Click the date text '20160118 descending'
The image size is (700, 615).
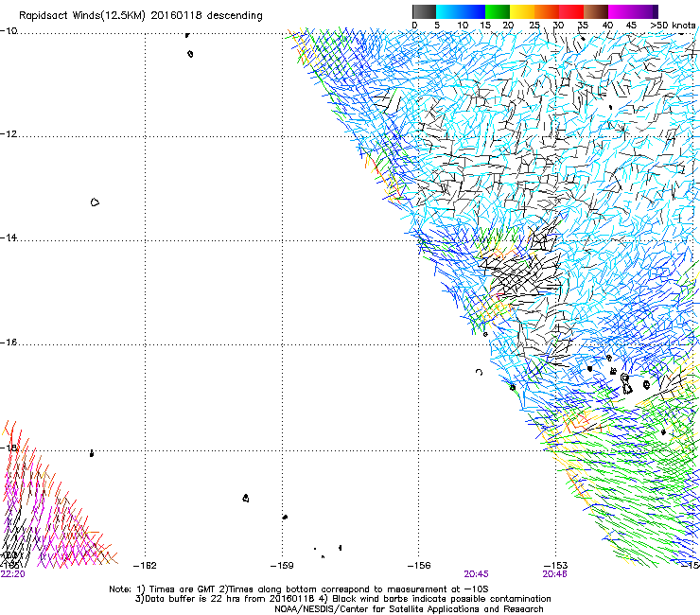(207, 15)
